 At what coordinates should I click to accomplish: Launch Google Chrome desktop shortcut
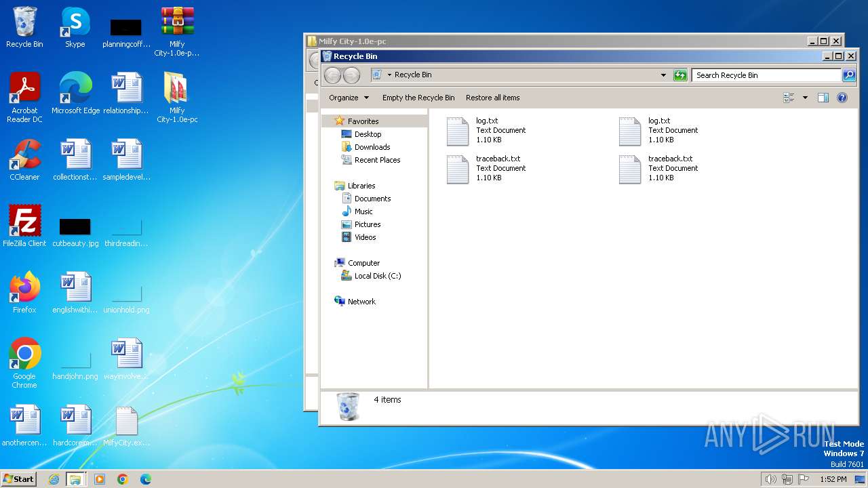[x=24, y=363]
